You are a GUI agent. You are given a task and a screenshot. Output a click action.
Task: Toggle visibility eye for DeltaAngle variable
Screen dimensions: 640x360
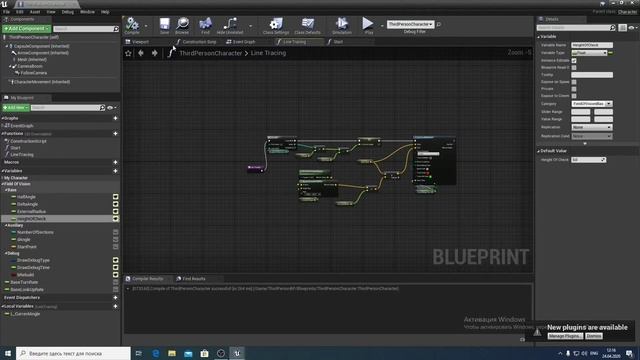point(116,204)
